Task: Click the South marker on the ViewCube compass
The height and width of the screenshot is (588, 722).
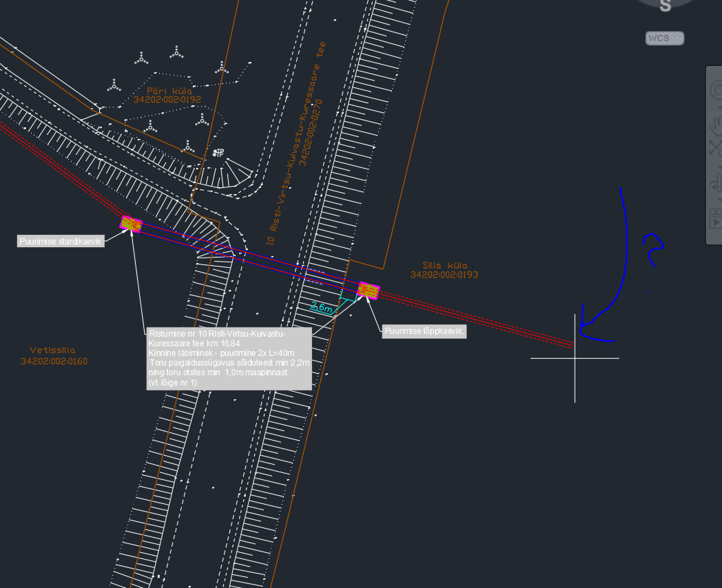Action: (x=665, y=6)
